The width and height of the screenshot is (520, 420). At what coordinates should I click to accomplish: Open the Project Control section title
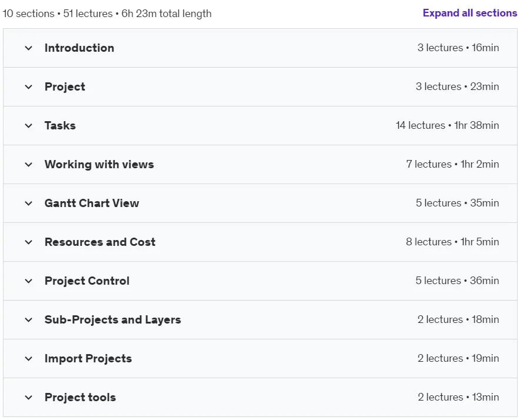pyautogui.click(x=87, y=281)
